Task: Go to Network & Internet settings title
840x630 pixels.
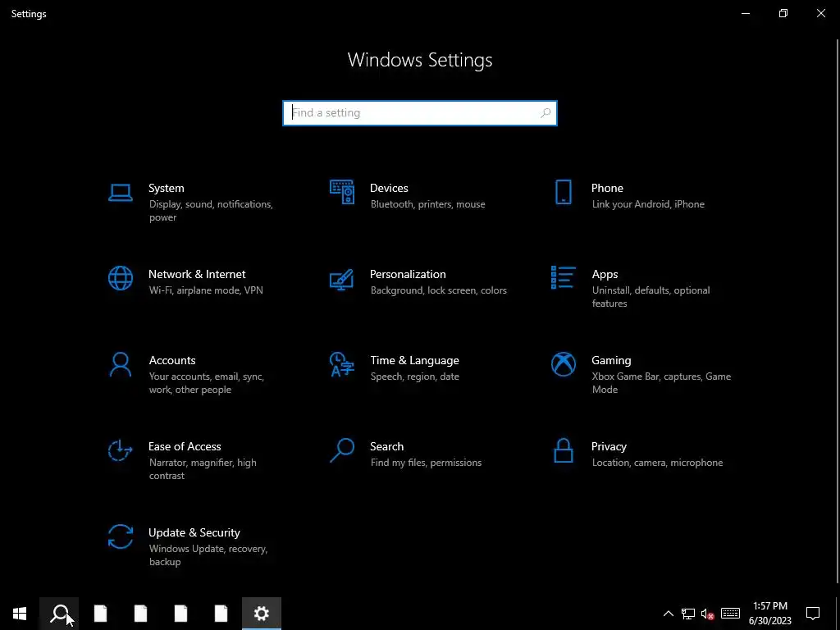Action: [x=197, y=274]
